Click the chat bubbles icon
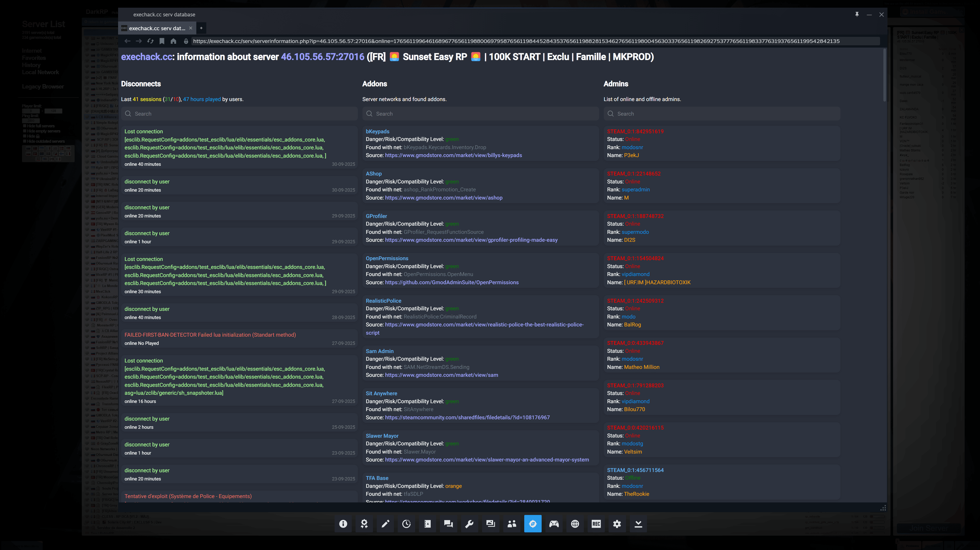 pyautogui.click(x=449, y=524)
